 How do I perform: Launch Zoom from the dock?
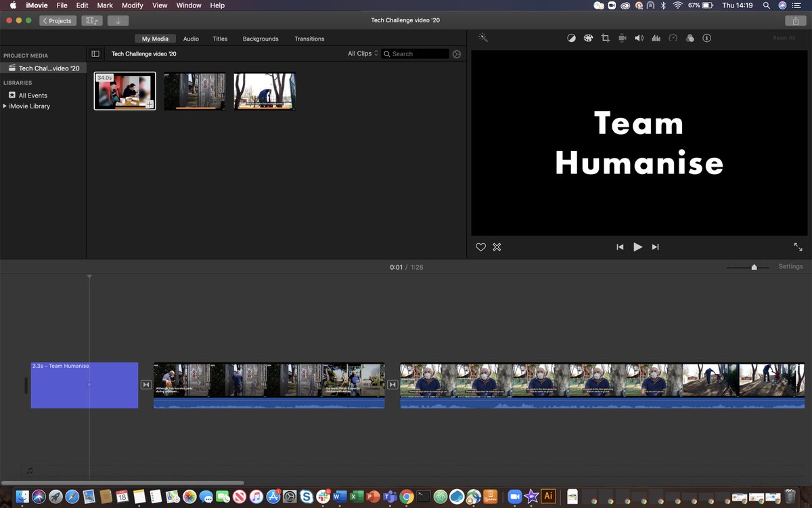(516, 496)
